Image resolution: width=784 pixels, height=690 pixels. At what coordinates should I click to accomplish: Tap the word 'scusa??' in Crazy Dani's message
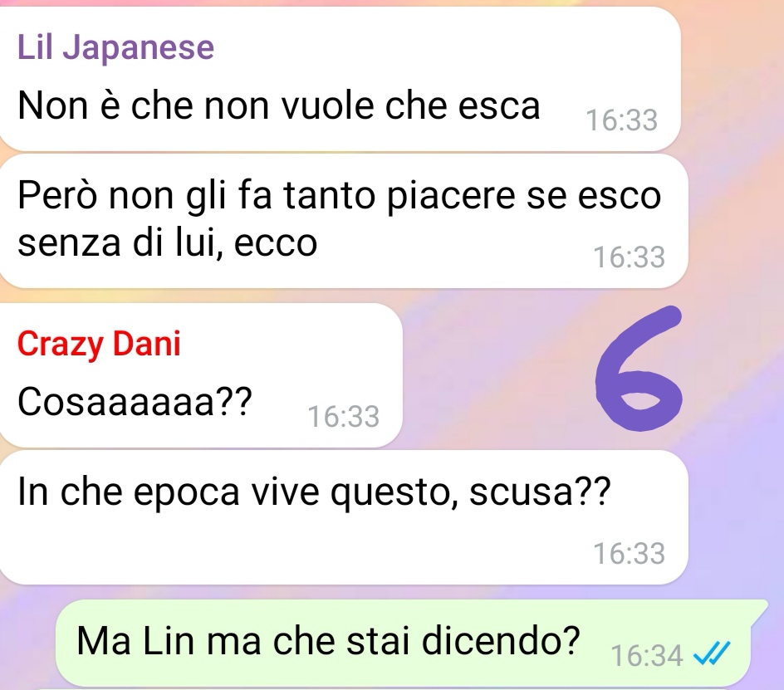(540, 492)
